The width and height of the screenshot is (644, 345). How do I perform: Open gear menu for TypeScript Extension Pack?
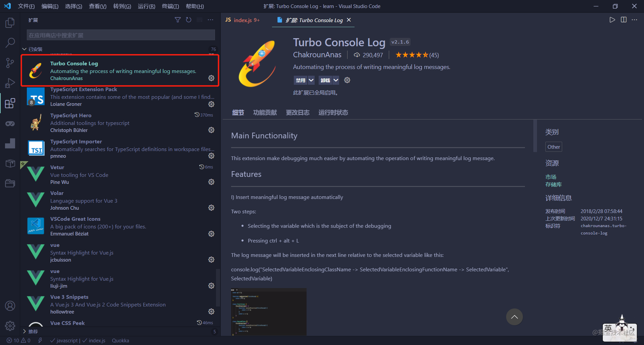coord(211,104)
